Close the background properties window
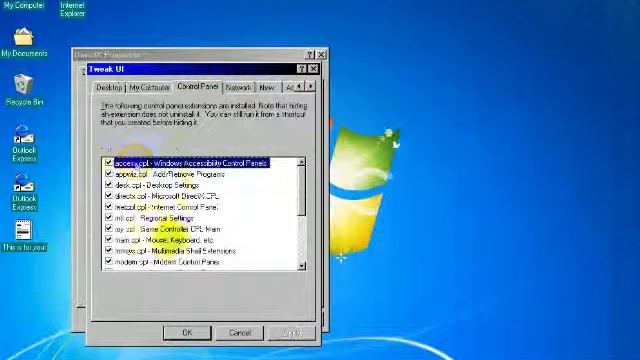The width and height of the screenshot is (640, 360). [x=322, y=54]
